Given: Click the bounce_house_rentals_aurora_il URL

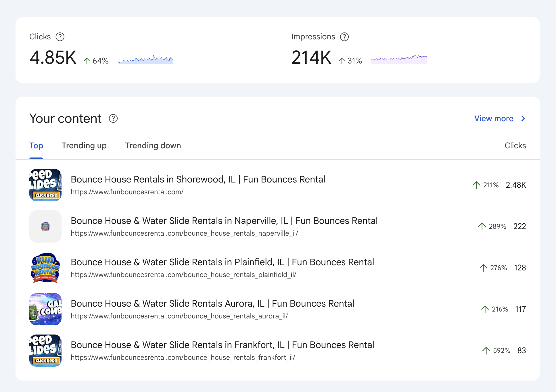Looking at the screenshot, I should pyautogui.click(x=179, y=316).
